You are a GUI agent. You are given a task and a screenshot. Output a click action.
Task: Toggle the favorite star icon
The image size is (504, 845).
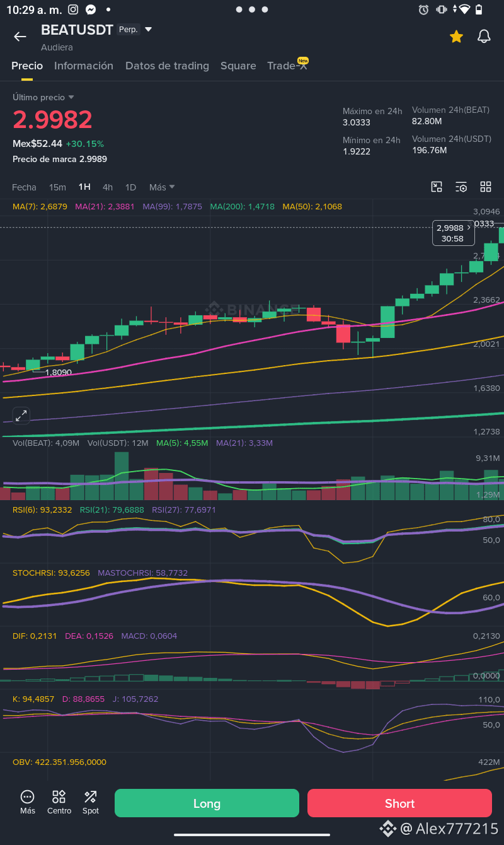pyautogui.click(x=456, y=37)
